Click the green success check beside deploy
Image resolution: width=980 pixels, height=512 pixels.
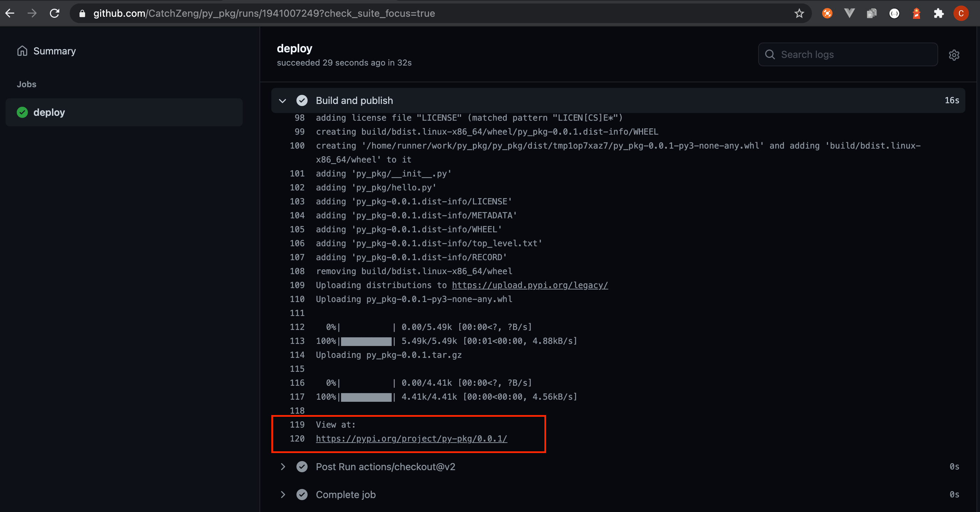pyautogui.click(x=22, y=112)
